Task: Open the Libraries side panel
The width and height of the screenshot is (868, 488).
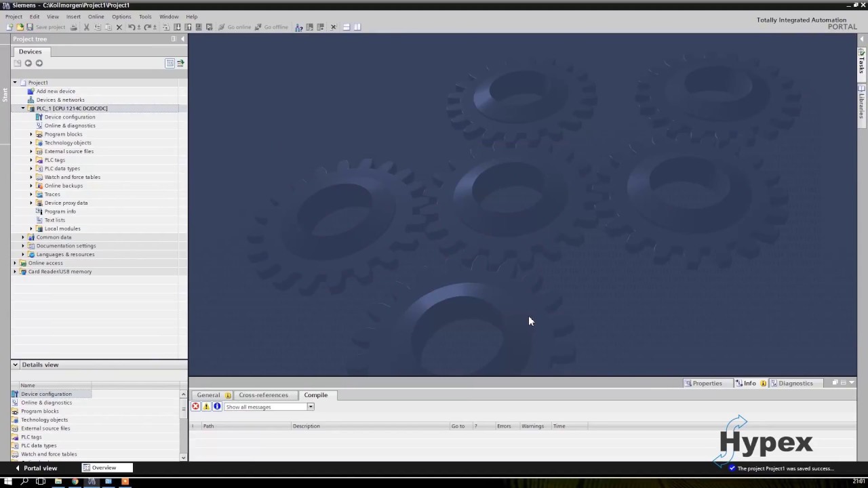Action: (862, 102)
